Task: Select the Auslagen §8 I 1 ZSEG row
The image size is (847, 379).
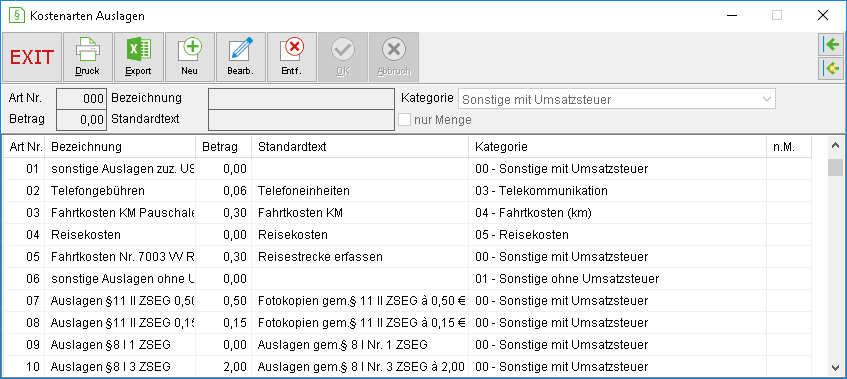Action: coord(408,345)
